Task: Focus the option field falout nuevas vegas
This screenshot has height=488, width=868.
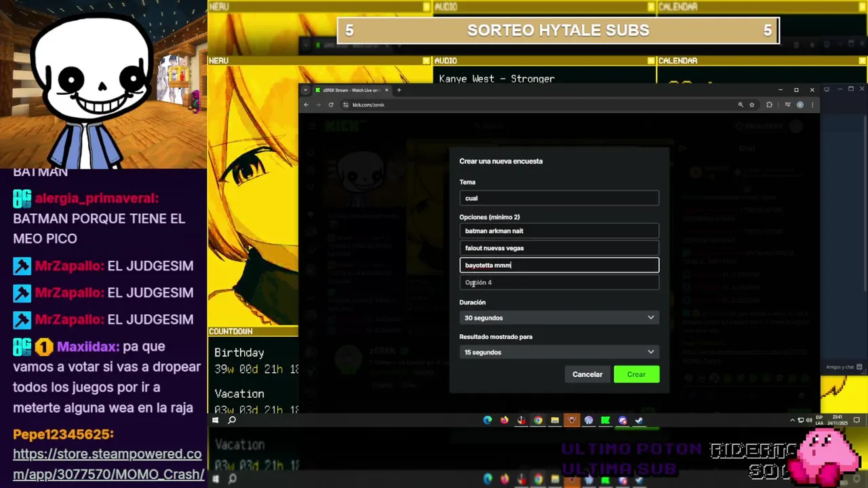Action: click(559, 248)
